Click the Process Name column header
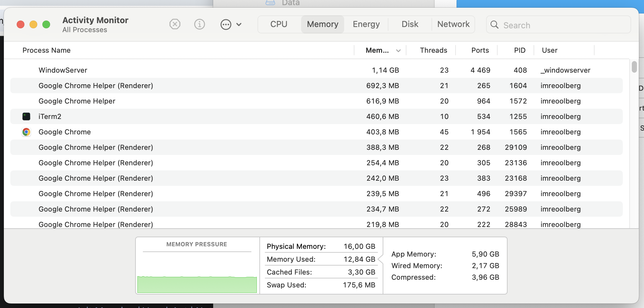This screenshot has width=644, height=308. 47,50
